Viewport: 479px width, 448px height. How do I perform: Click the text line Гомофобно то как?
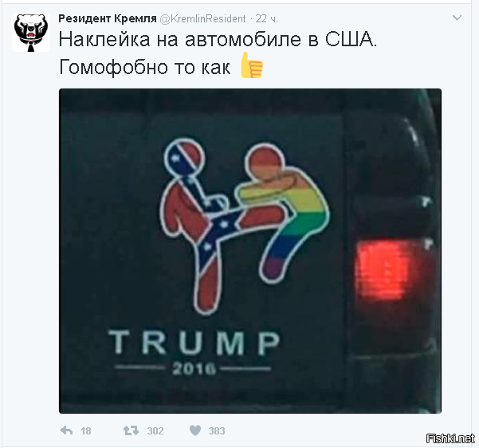[144, 67]
